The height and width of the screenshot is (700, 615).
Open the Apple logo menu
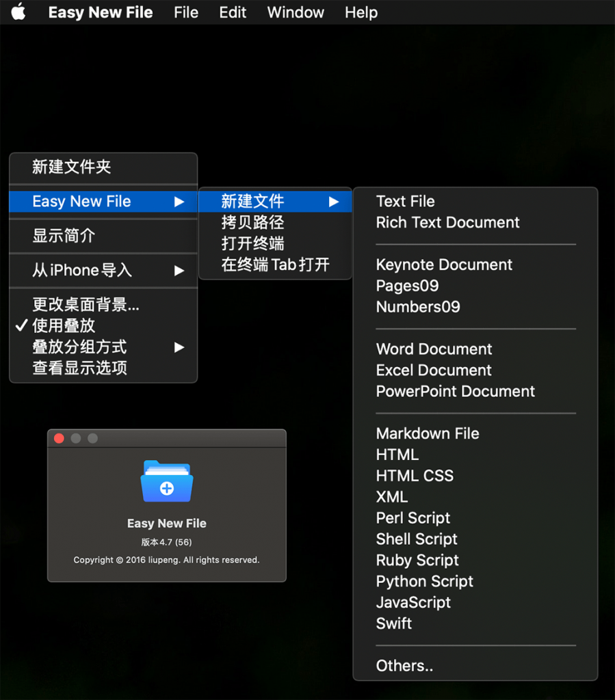coord(18,12)
